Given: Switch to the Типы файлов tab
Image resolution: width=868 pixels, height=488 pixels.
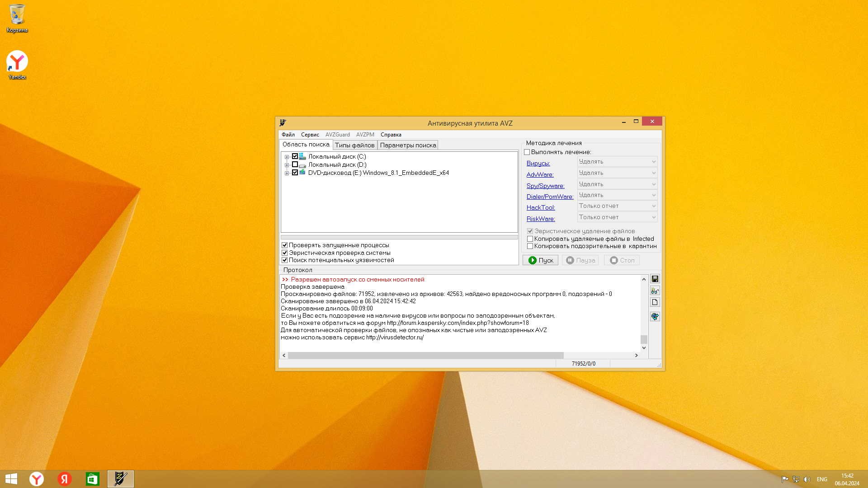Looking at the screenshot, I should [354, 145].
